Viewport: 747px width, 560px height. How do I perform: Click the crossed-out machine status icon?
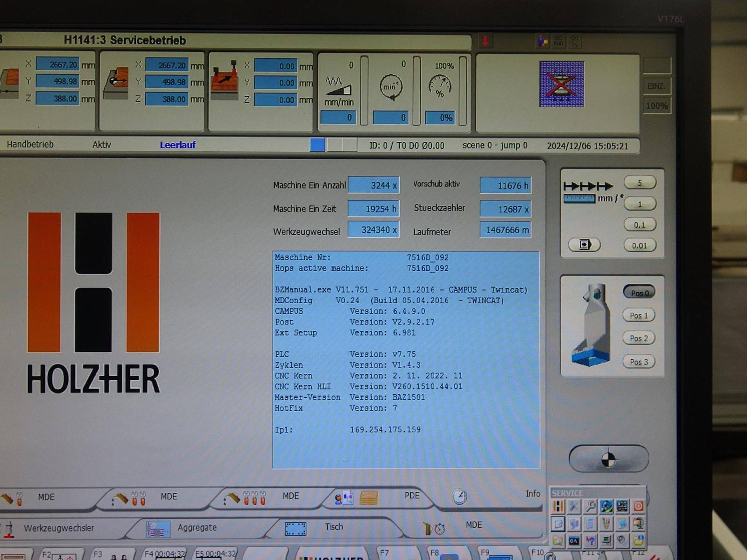[562, 84]
